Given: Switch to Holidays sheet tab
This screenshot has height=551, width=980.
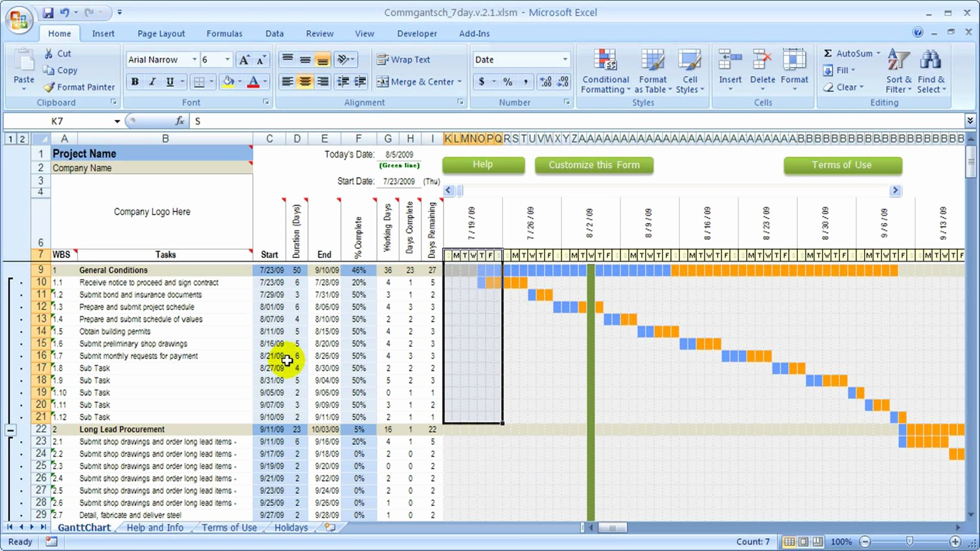Looking at the screenshot, I should (x=291, y=528).
